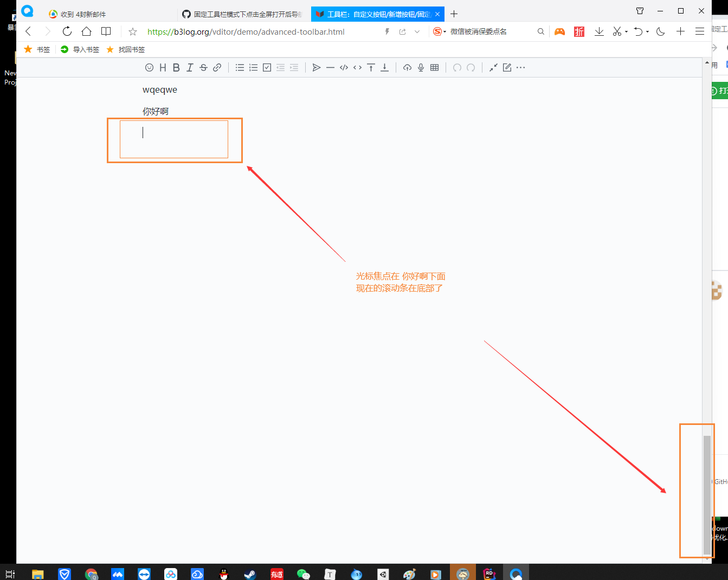Expand the more toolbar options menu
Screen dimensions: 728x580
[x=520, y=67]
